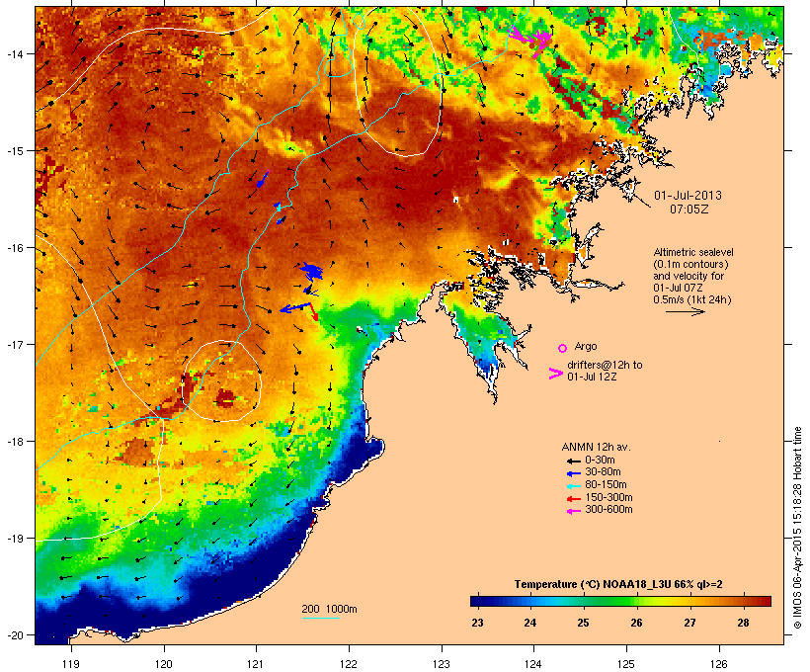This screenshot has height=672, width=810.
Task: Click the latitude axis label -16
Action: tap(14, 248)
